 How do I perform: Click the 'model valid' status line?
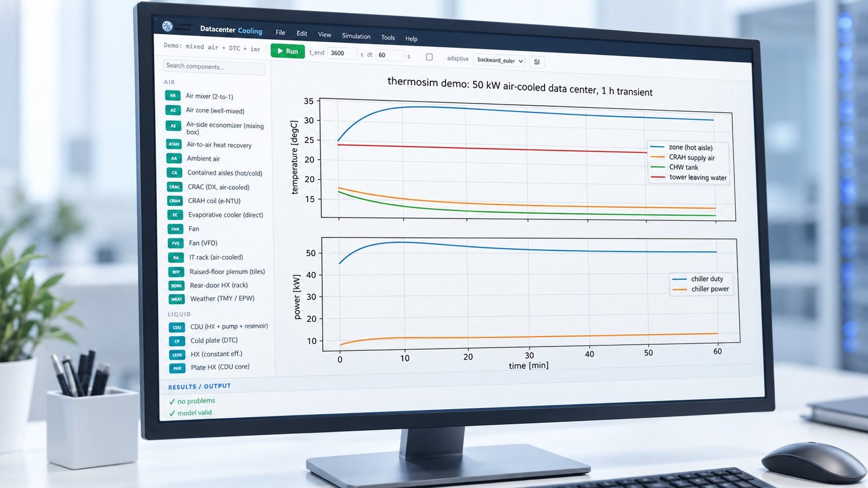tap(190, 413)
